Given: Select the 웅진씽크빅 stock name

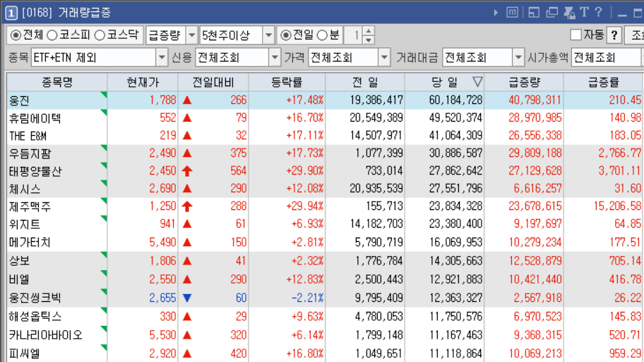Looking at the screenshot, I should click(35, 298).
